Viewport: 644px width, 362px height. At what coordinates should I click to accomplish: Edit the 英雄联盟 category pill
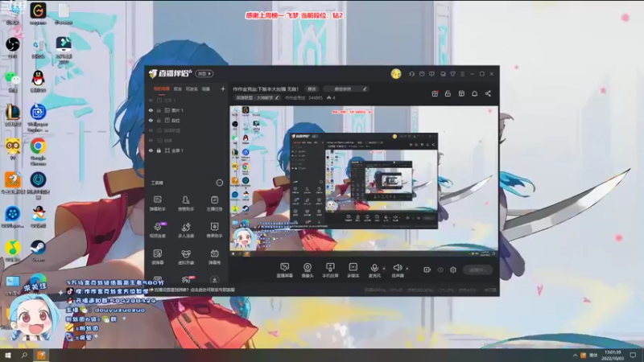pos(258,97)
